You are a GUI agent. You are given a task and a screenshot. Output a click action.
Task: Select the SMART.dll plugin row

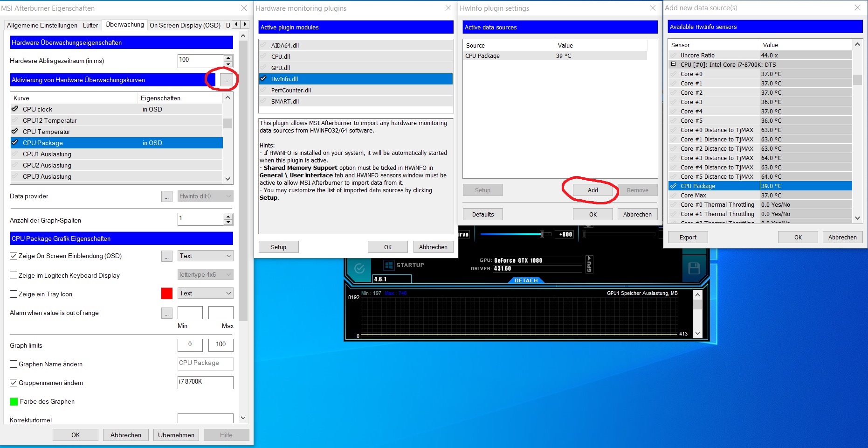click(x=356, y=101)
